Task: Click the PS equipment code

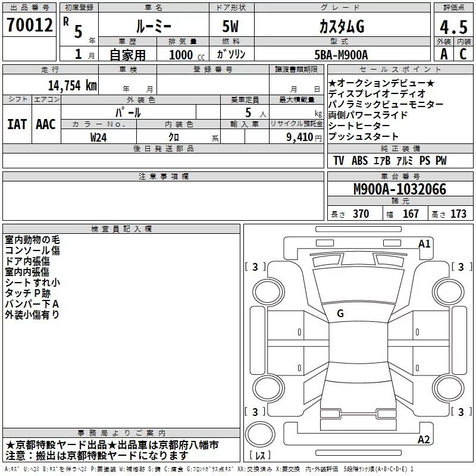Action: [x=425, y=161]
